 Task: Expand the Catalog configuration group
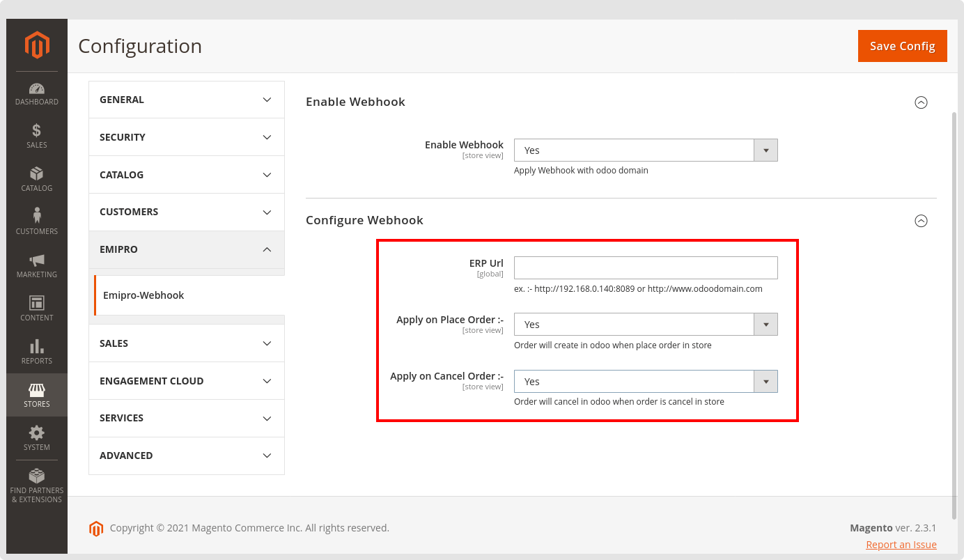pos(187,175)
